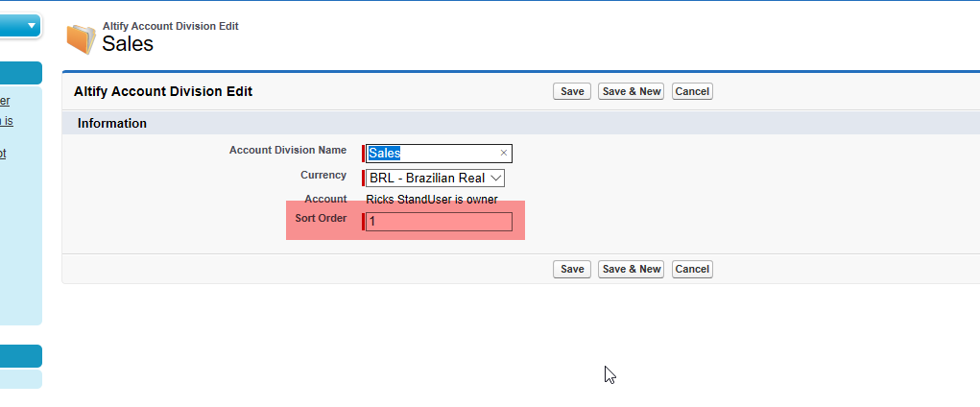Click the bottom Save & New button
This screenshot has height=407, width=980.
(631, 269)
